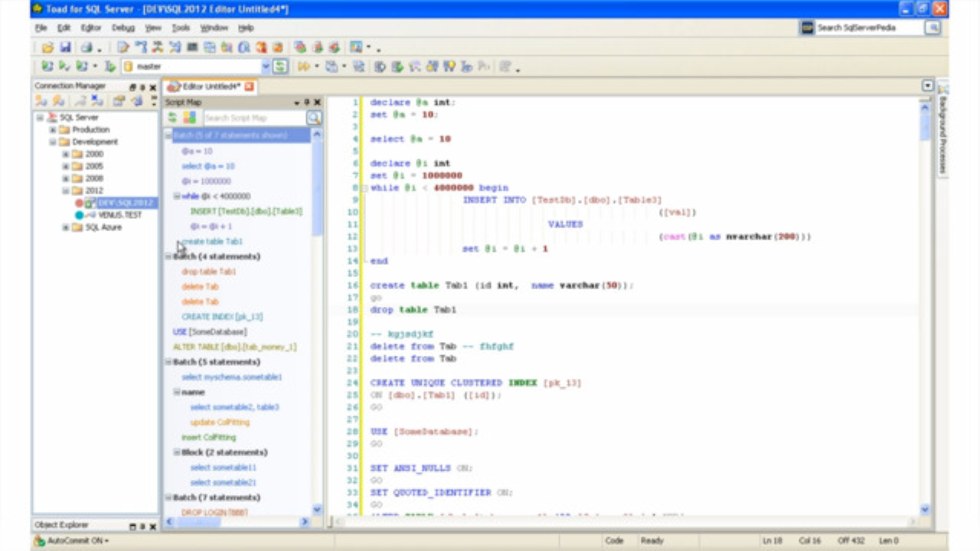Collapse the 2012 folder in the server tree
980x551 pixels.
click(x=65, y=190)
